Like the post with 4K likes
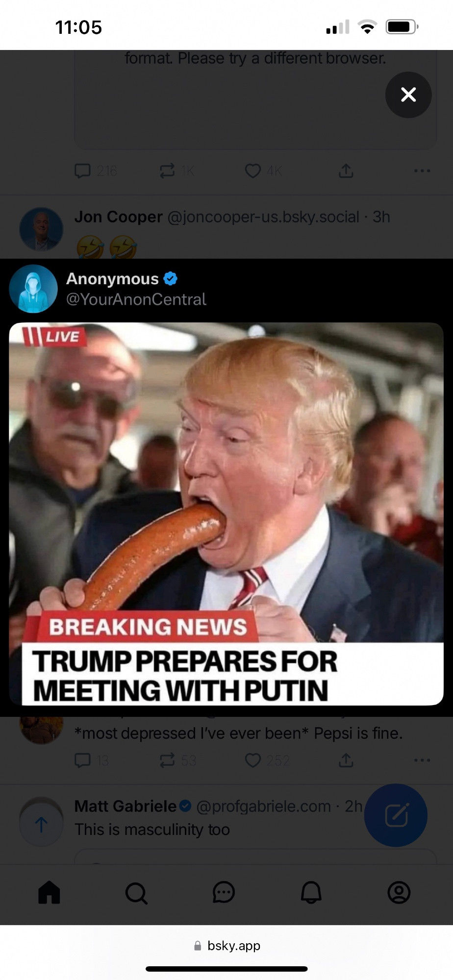Image resolution: width=453 pixels, height=980 pixels. coord(263,171)
